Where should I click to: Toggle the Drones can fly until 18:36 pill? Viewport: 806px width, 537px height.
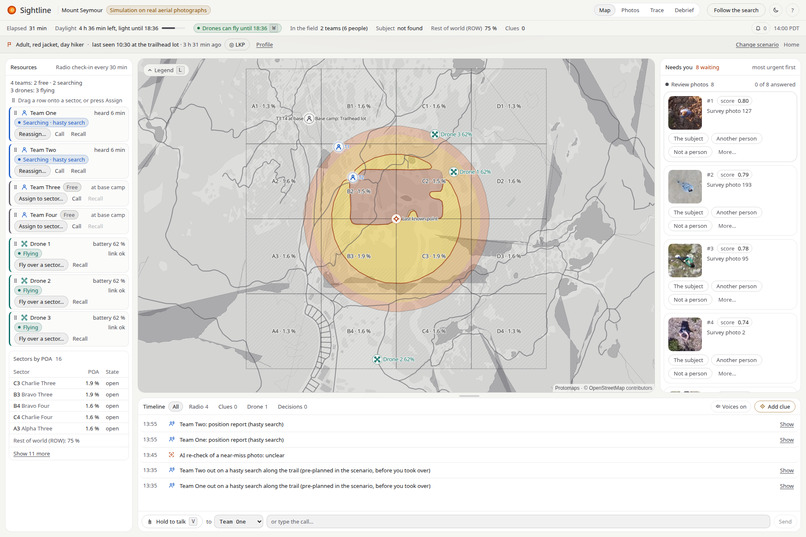coord(237,28)
